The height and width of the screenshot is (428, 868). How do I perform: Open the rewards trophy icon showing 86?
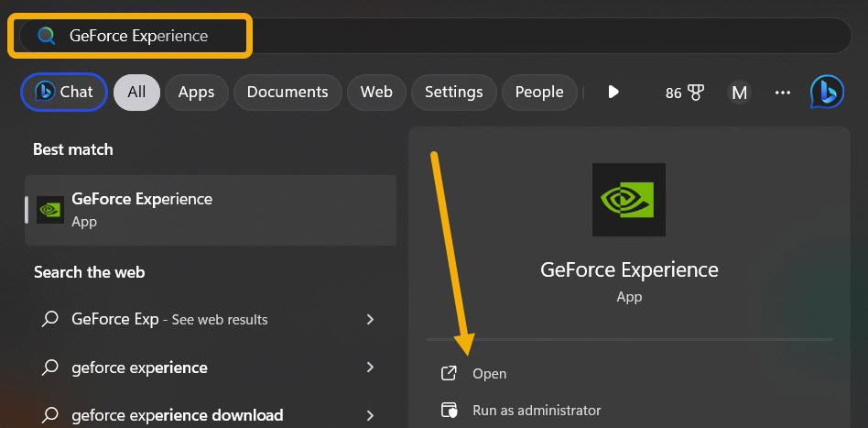tap(695, 93)
